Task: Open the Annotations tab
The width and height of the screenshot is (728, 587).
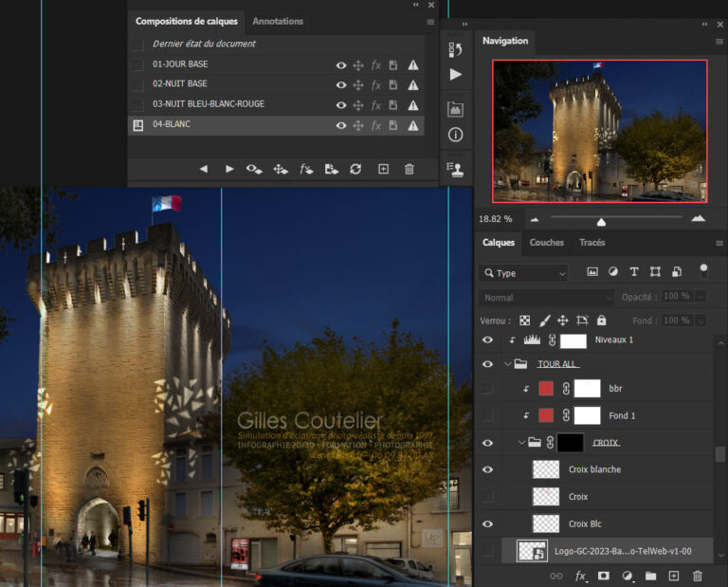Action: click(278, 21)
